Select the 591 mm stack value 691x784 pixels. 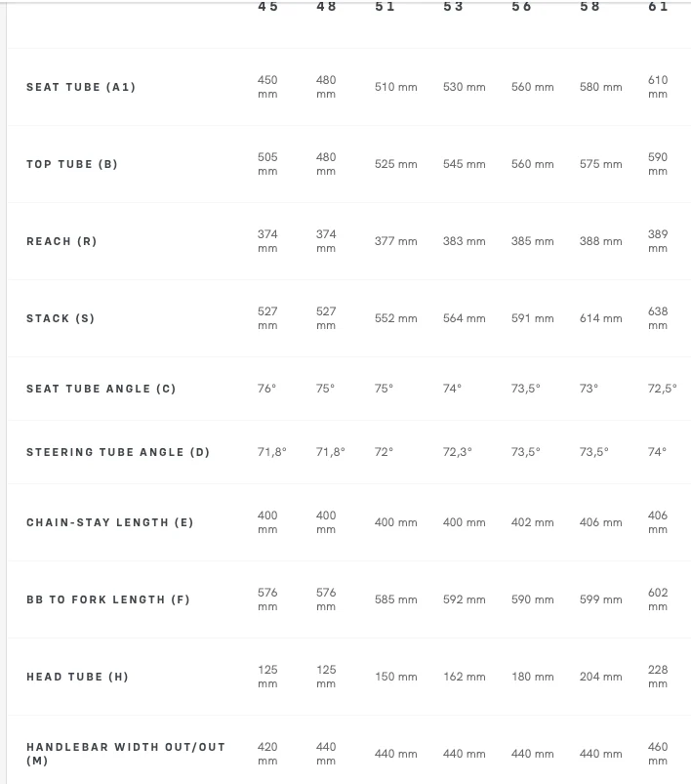(533, 318)
